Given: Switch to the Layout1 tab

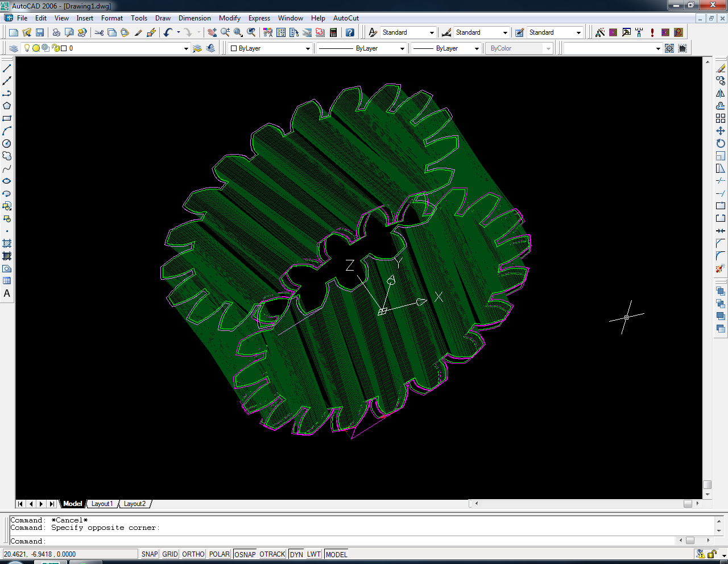Looking at the screenshot, I should (x=102, y=504).
